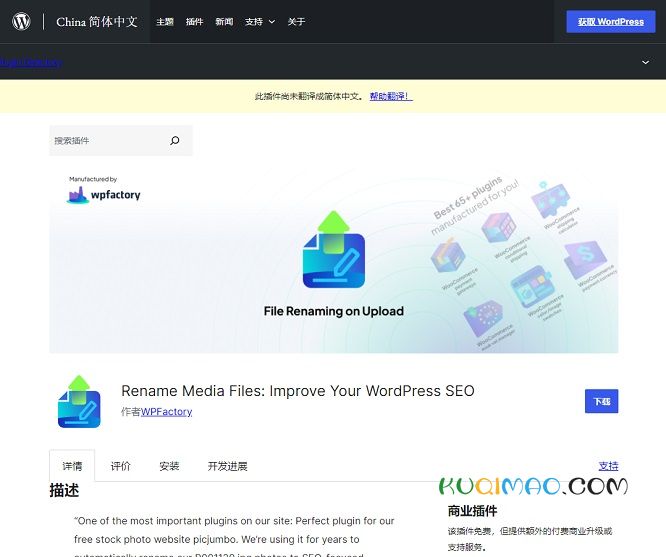Open the China 简体中文 site link

97,22
